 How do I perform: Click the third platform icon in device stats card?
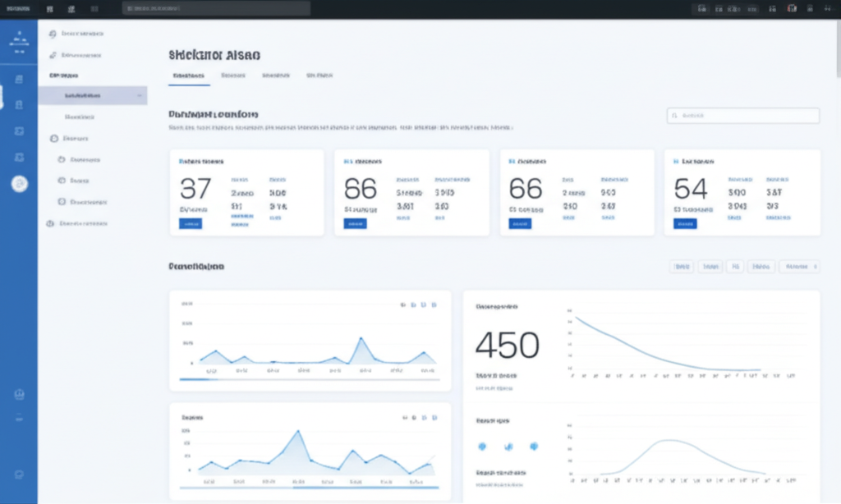tap(535, 446)
